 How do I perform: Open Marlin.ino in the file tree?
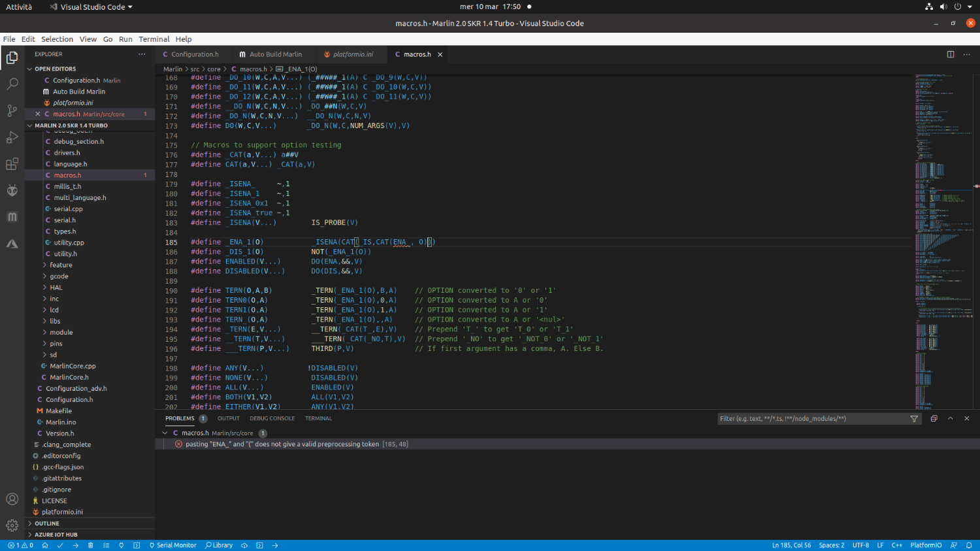click(61, 422)
